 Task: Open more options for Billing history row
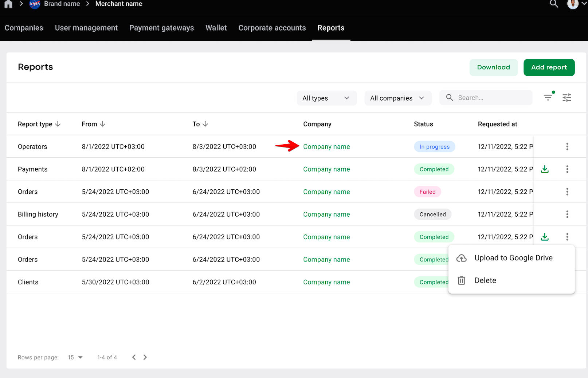567,214
